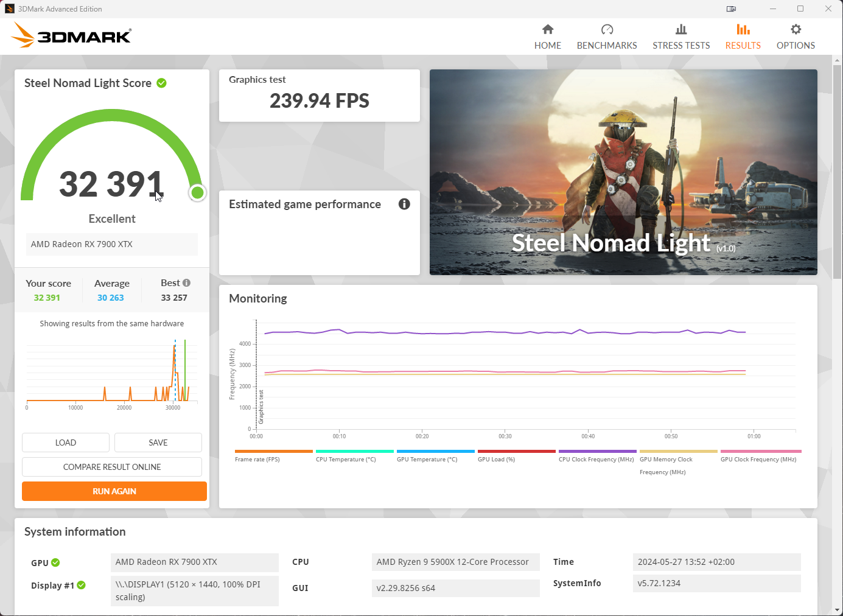Toggle the Frame rate (FPS) legend series

coord(257,460)
